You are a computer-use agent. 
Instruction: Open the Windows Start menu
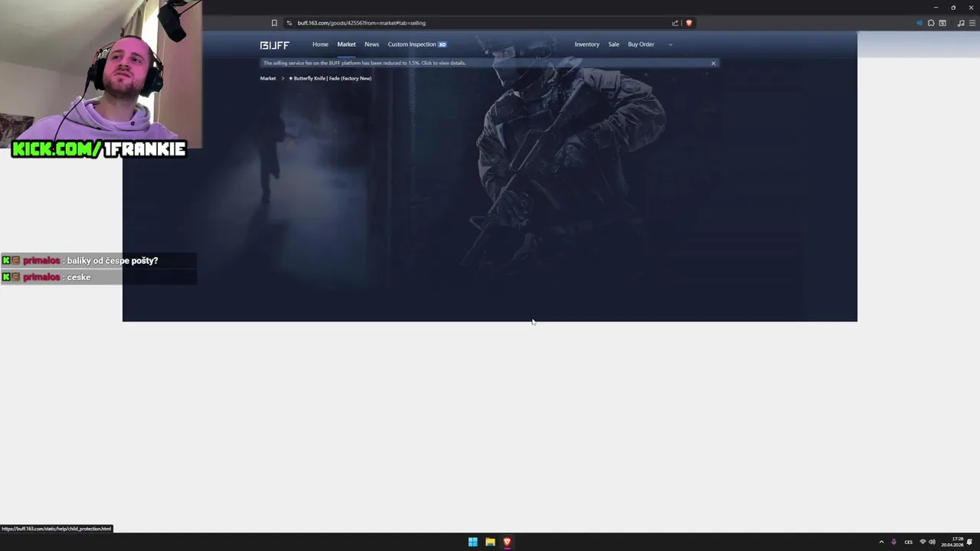tap(473, 542)
